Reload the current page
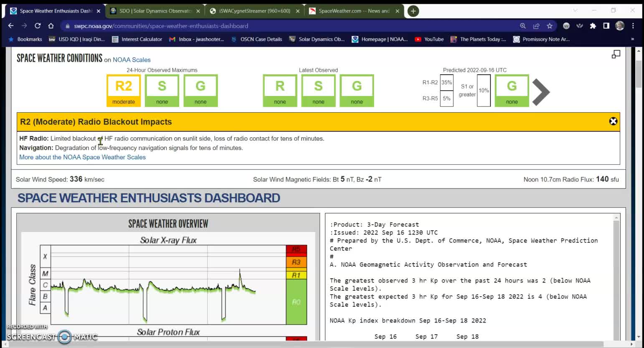 point(38,26)
